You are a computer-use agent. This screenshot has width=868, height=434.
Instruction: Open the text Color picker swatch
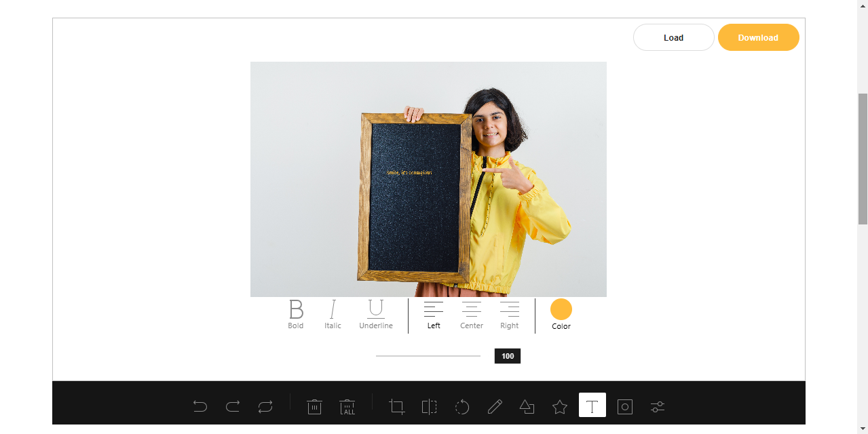coord(561,309)
